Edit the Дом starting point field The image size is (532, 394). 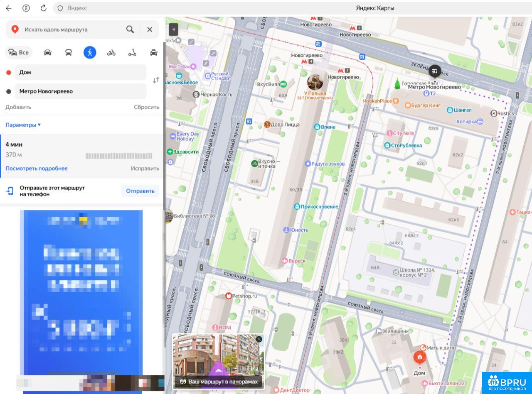click(x=81, y=72)
